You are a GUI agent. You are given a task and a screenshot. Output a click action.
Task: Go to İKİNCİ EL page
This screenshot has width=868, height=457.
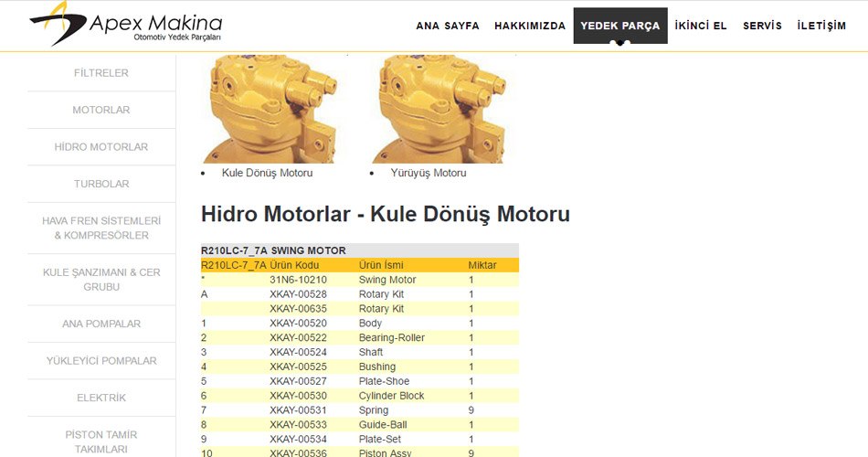click(700, 26)
